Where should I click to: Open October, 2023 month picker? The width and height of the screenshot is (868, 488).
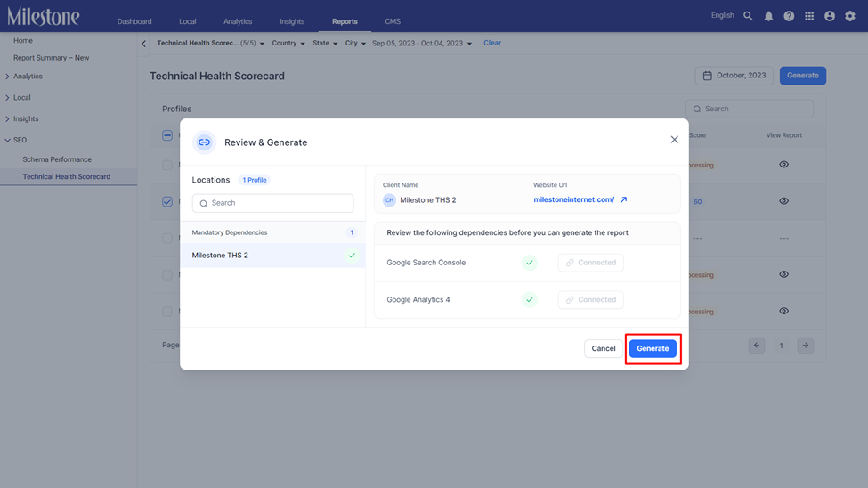(734, 76)
